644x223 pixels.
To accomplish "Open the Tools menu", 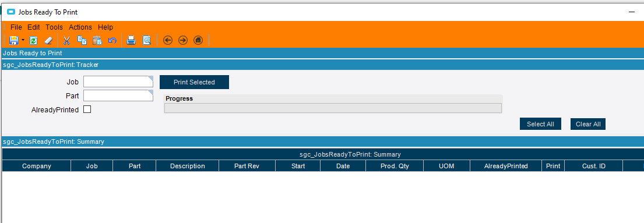I will tap(54, 27).
